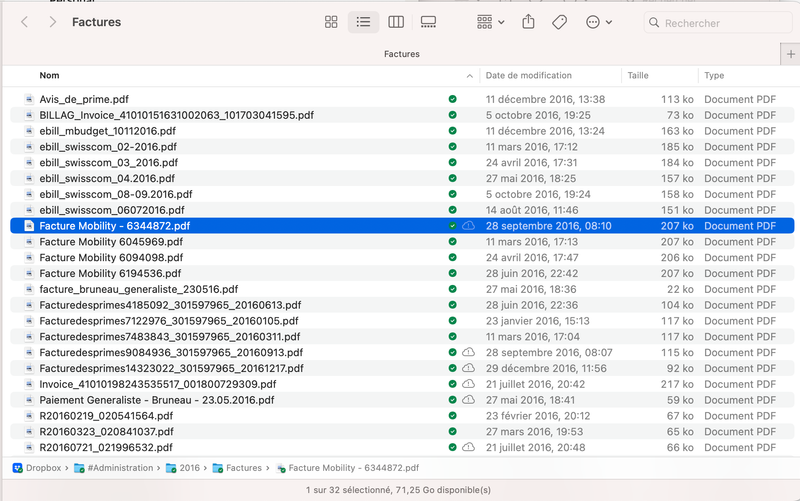Switch to icon grid view

click(331, 22)
